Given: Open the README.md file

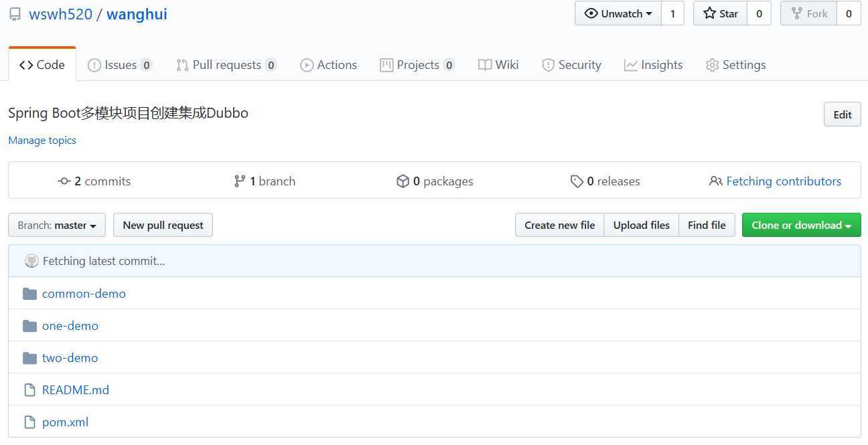Looking at the screenshot, I should [x=76, y=390].
